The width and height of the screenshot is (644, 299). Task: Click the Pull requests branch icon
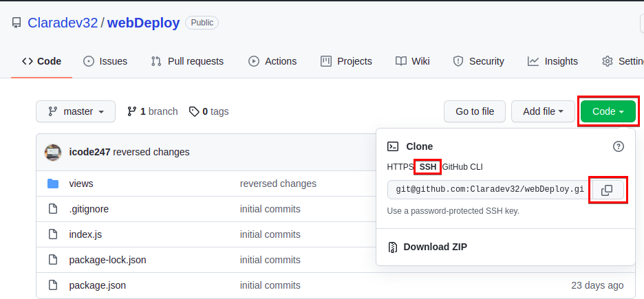[x=156, y=62]
